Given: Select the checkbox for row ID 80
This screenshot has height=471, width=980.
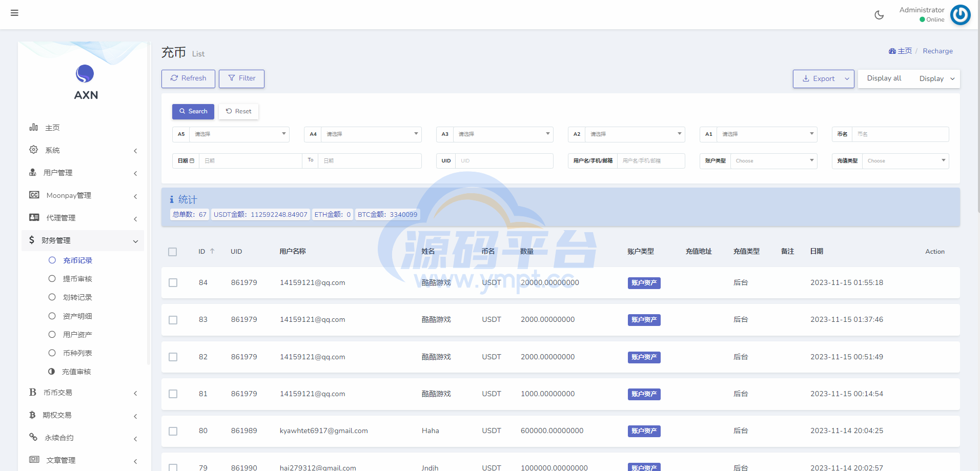Looking at the screenshot, I should point(173,431).
